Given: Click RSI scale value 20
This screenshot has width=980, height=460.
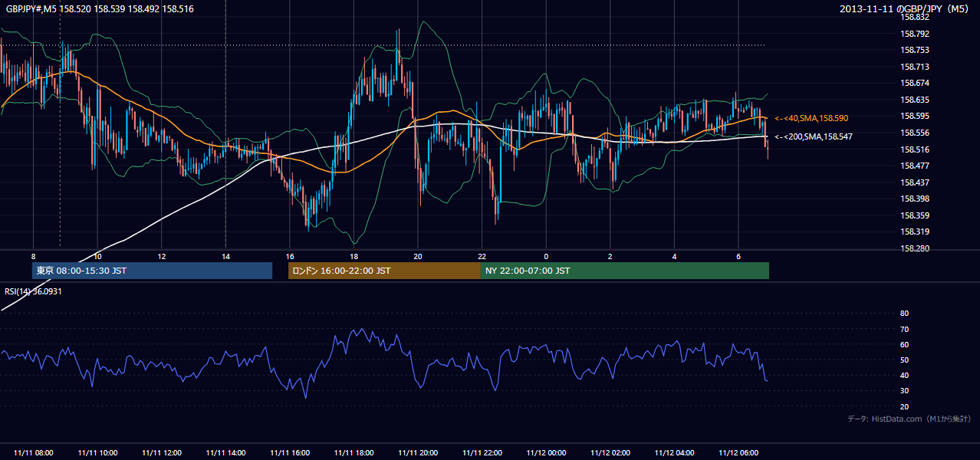Looking at the screenshot, I should [904, 406].
